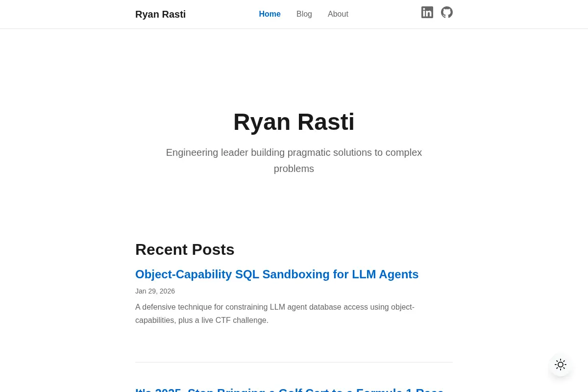The height and width of the screenshot is (392, 588).
Task: Click the Ryan Rasti site title in header
Action: pyautogui.click(x=160, y=14)
